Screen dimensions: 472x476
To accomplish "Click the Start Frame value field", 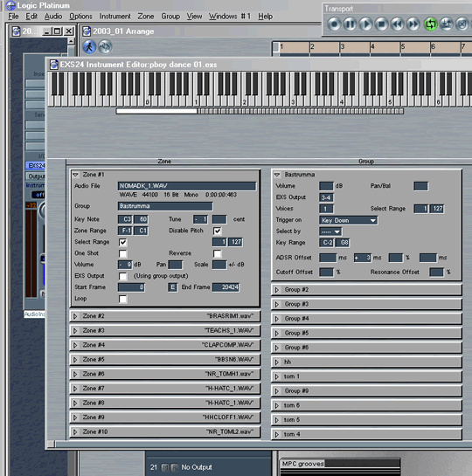I will (x=131, y=287).
